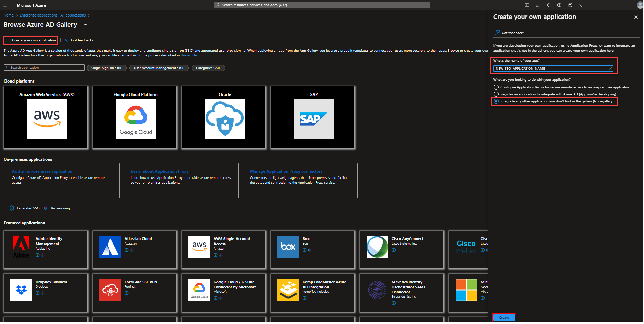Open Cloud Shell from top bar
The image size is (644, 324).
click(527, 5)
